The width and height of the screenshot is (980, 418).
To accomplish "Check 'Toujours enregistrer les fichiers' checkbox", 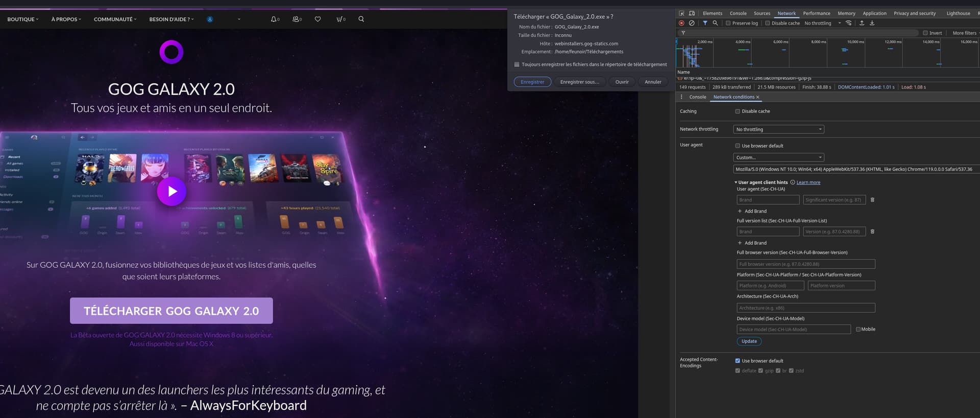I will click(x=517, y=65).
